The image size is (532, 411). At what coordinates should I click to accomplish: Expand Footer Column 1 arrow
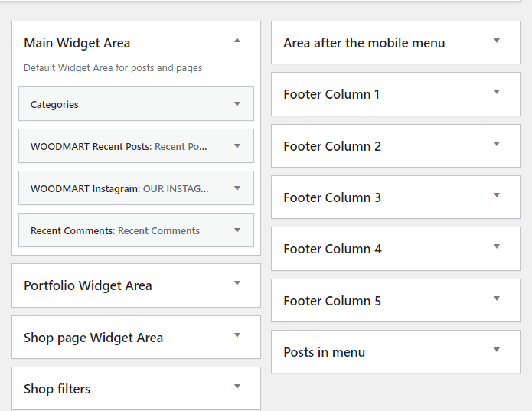click(497, 92)
